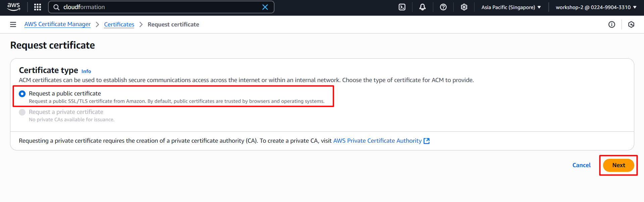Go to AWS Certificate Manager breadcrumb

(57, 24)
